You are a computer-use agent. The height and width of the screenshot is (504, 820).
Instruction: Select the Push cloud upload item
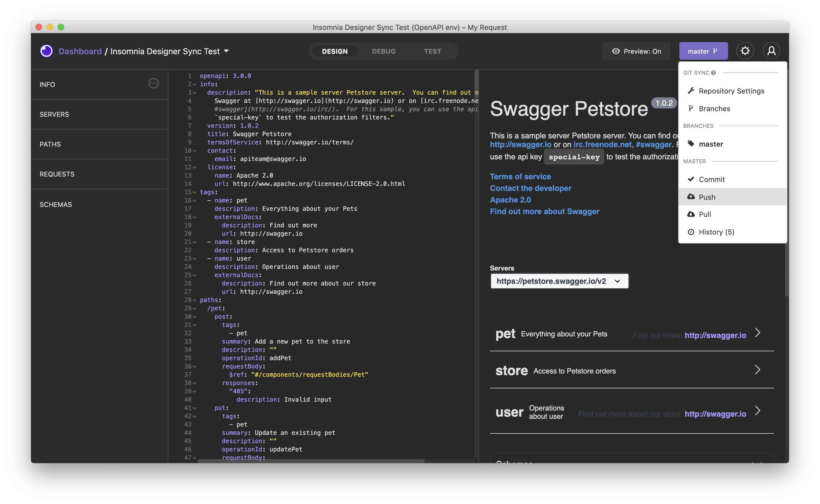click(x=706, y=197)
